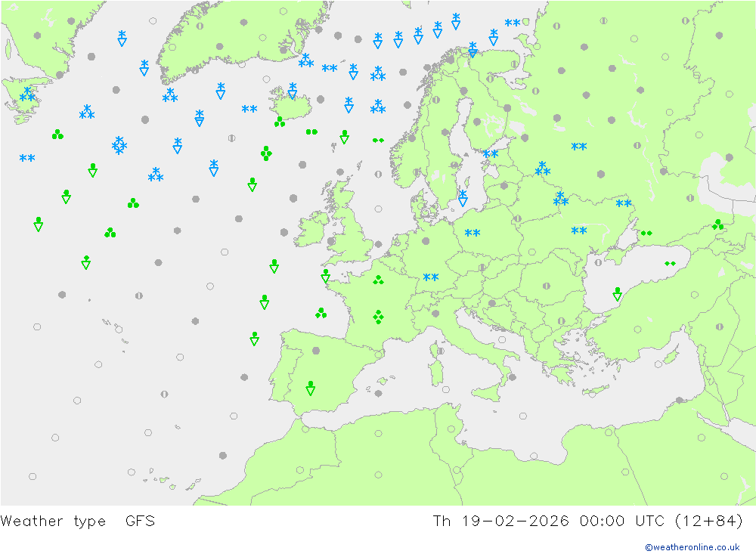Select the three-dot rain symbol in northern France
Screen dimensions: 756x554
[x=379, y=280]
